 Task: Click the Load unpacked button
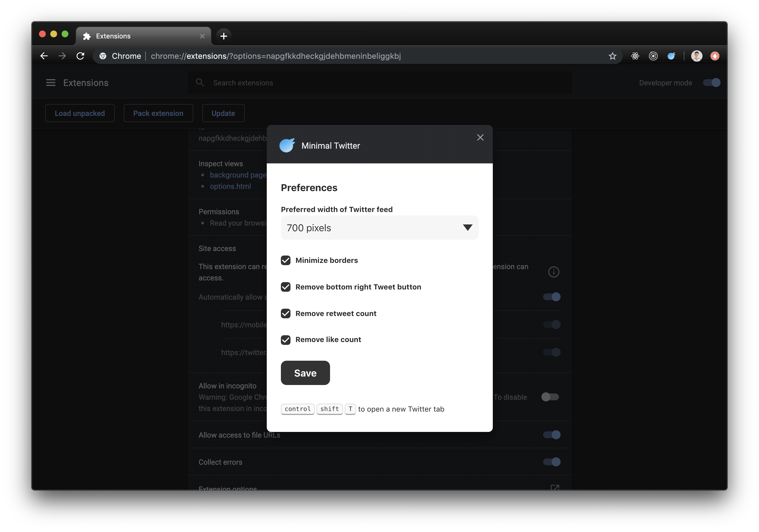coord(80,113)
